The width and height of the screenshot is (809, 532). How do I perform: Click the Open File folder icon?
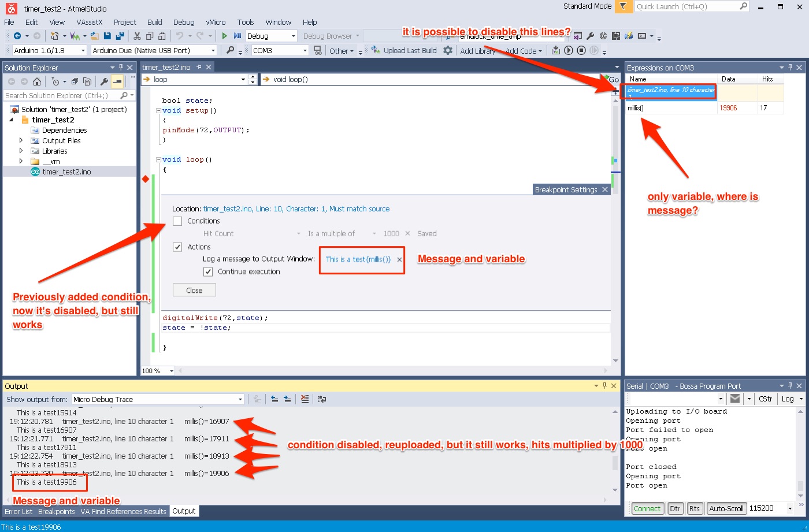pos(95,36)
